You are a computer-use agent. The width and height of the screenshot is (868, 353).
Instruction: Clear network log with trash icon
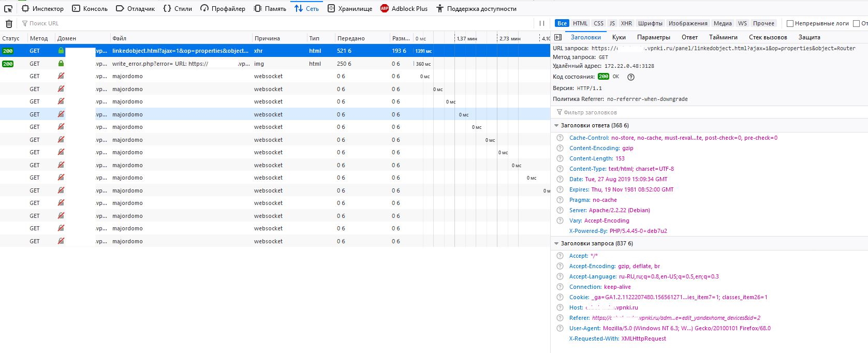(x=9, y=23)
